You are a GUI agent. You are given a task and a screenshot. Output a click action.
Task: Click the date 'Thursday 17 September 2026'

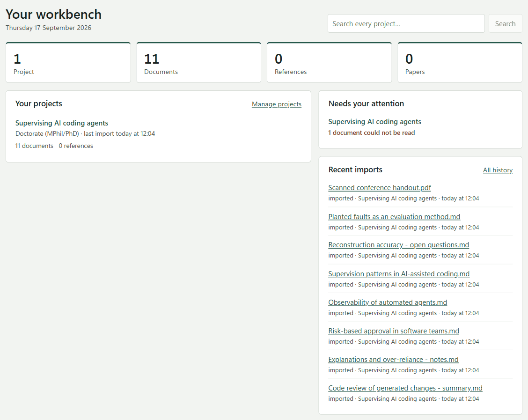tap(48, 28)
